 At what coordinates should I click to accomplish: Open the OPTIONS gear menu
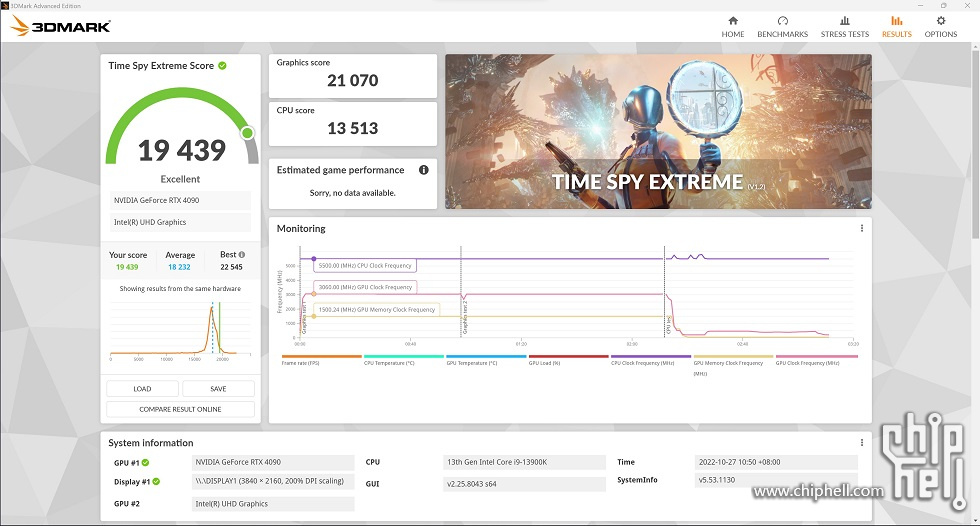click(941, 27)
